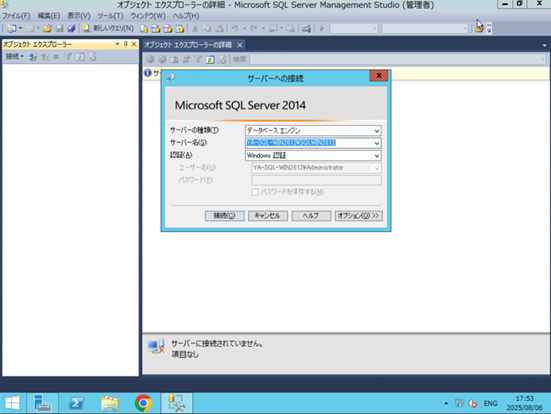
Task: Click the Cut scissors icon
Action: (x=195, y=28)
